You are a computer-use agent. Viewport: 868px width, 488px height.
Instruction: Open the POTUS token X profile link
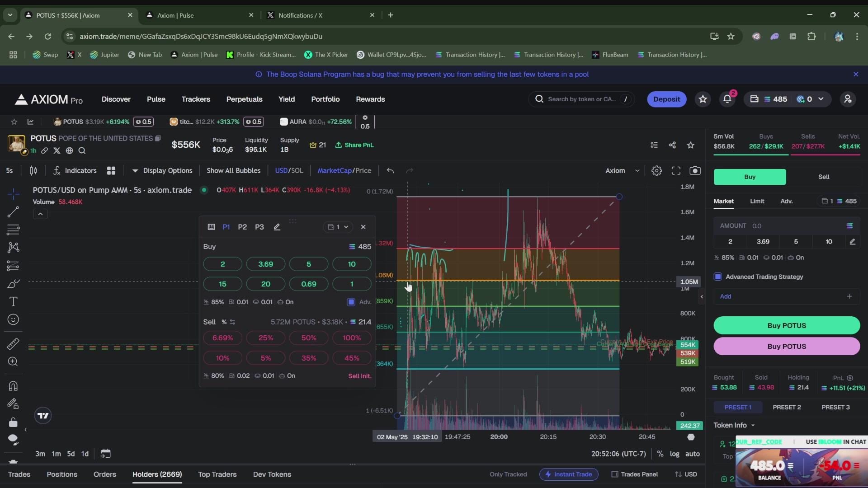[x=57, y=150]
